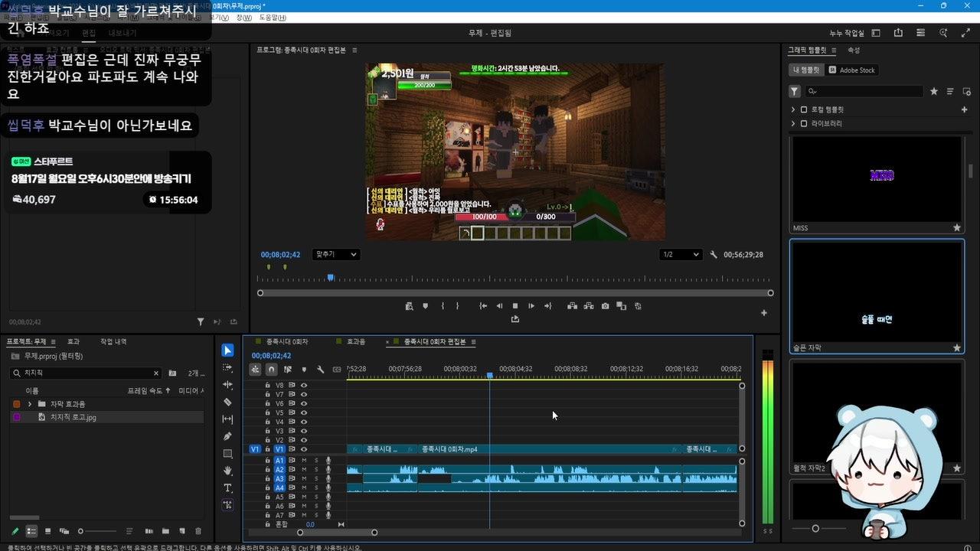Click the Comparison View button

coord(621,306)
